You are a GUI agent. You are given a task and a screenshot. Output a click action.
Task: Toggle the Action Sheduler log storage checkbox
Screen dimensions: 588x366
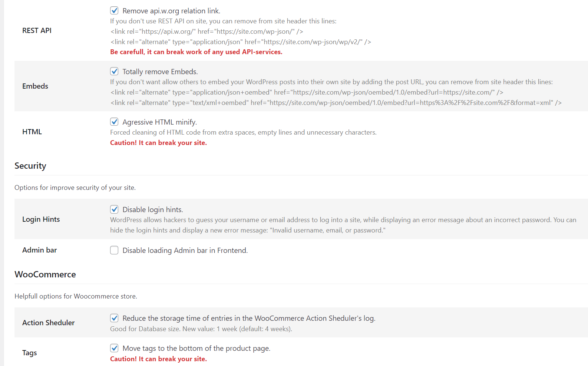tap(114, 318)
